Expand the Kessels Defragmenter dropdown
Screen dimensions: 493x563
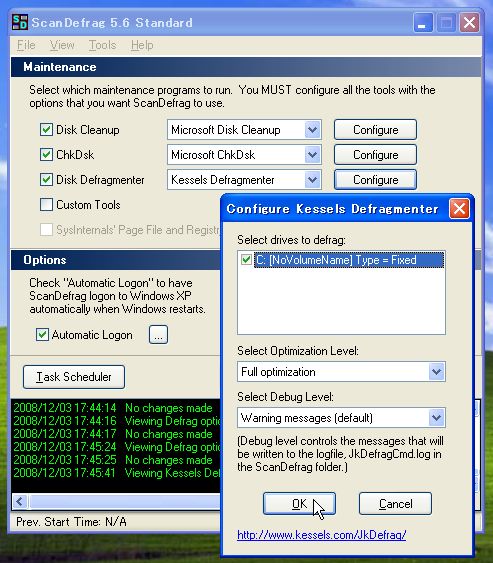coord(312,180)
